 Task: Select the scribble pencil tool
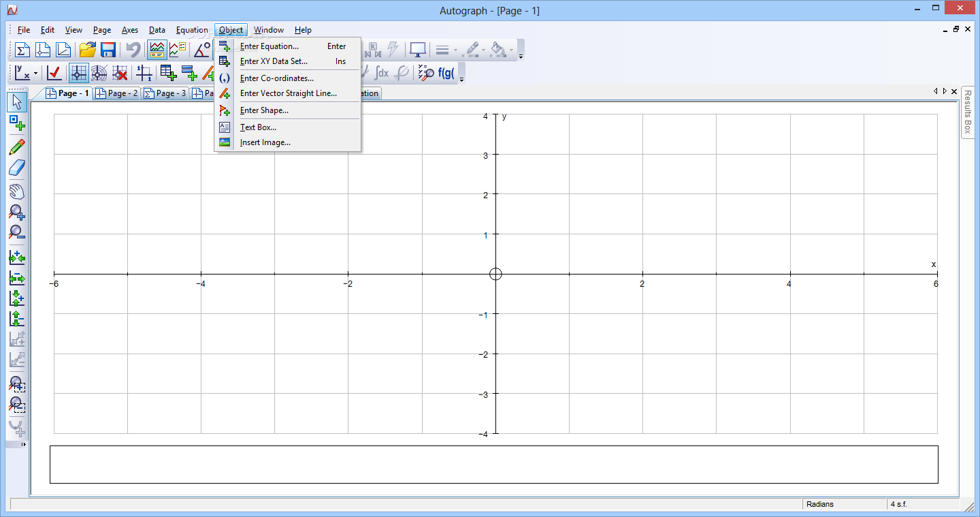pos(17,146)
